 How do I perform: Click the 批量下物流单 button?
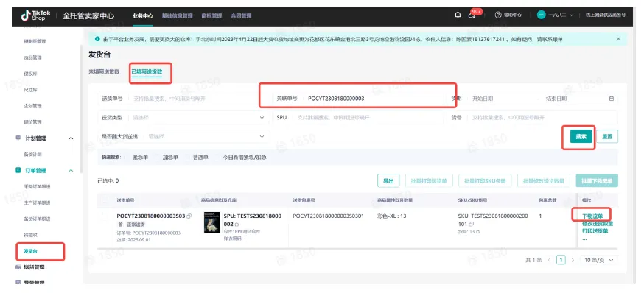coord(597,180)
